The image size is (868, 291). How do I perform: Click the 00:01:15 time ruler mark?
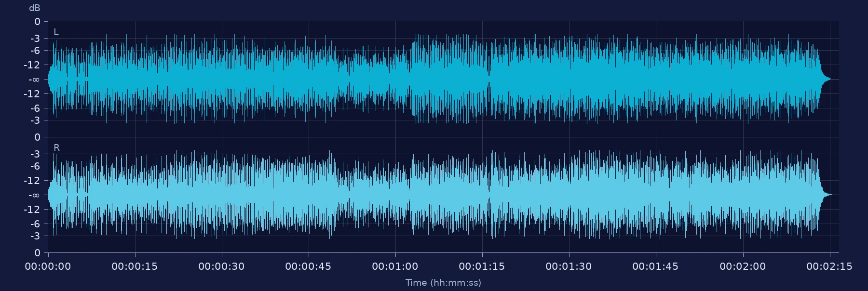point(482,266)
